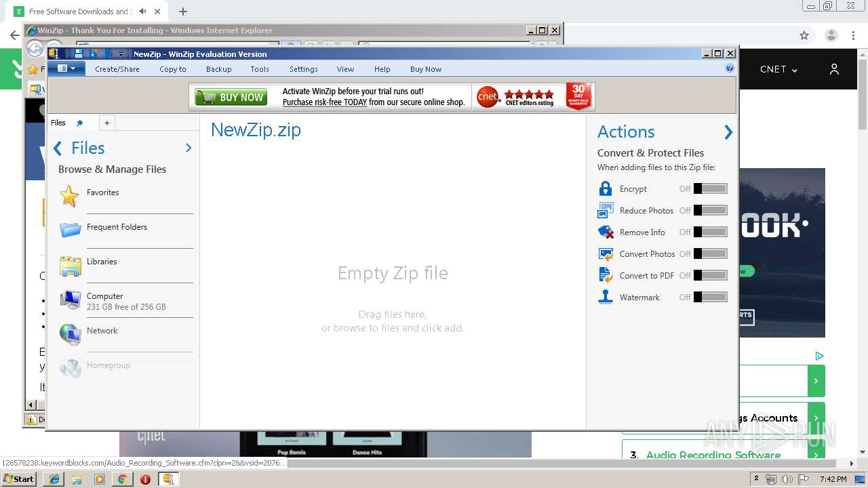Add a new pane tab with plus button

click(107, 123)
